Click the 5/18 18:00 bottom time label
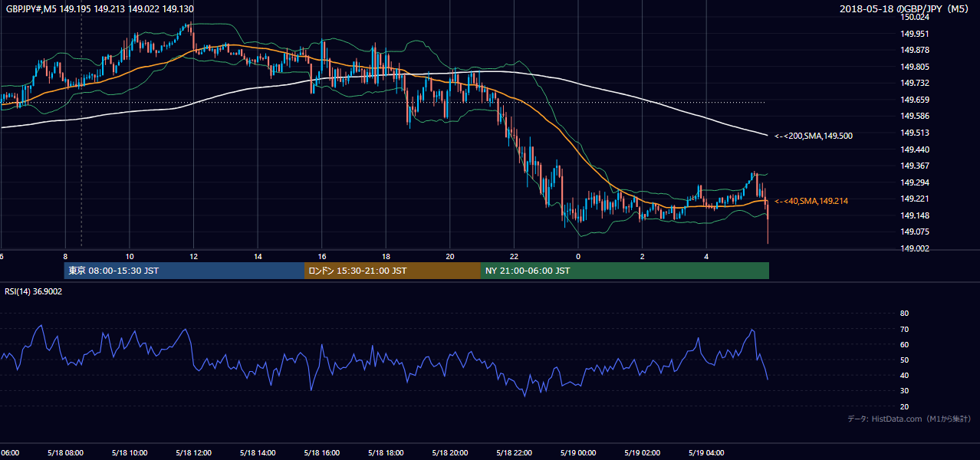The image size is (980, 460). point(386,453)
